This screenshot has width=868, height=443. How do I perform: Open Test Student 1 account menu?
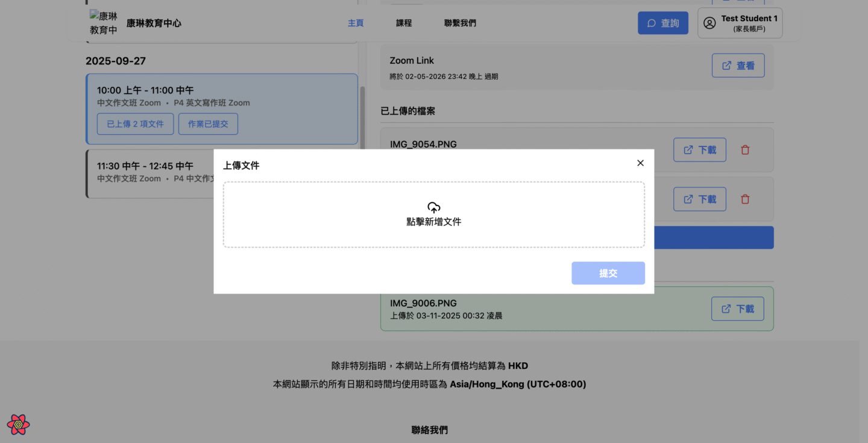[740, 23]
